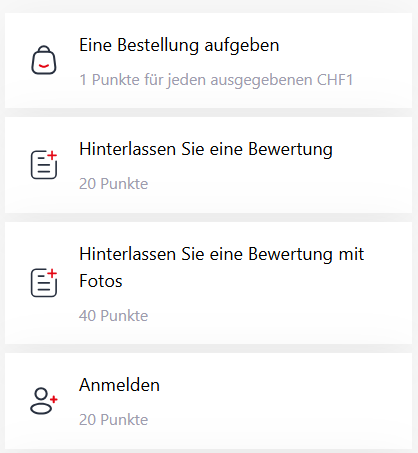Image resolution: width=418 pixels, height=453 pixels.
Task: Click the red plus on the 40 Punkte review icon
Action: [x=52, y=273]
